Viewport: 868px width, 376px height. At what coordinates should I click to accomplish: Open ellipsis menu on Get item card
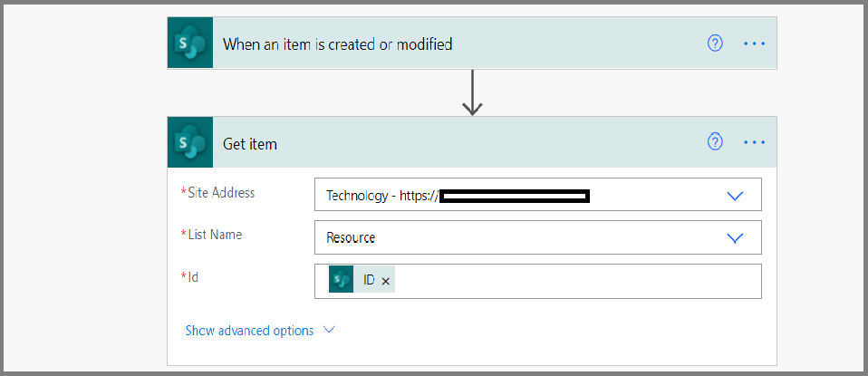click(754, 143)
